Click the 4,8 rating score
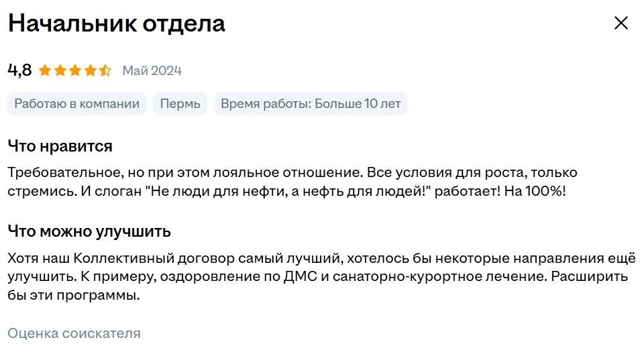This screenshot has width=644, height=346. (19, 70)
